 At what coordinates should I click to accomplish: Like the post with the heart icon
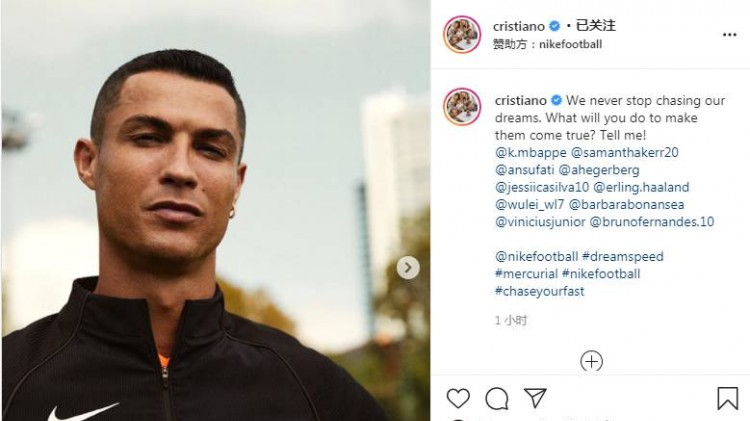458,398
